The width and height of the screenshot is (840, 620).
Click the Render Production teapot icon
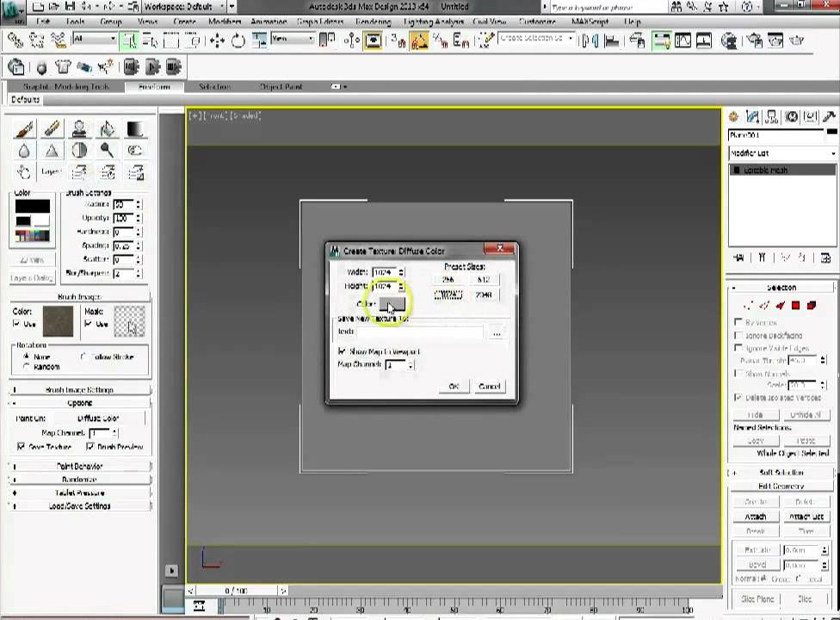pos(797,40)
